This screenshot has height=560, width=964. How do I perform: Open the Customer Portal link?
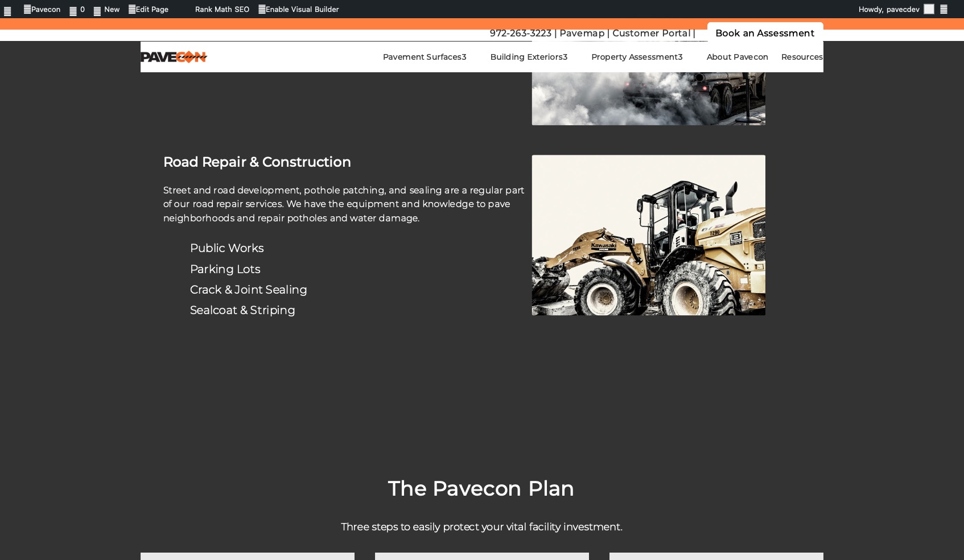pos(651,33)
